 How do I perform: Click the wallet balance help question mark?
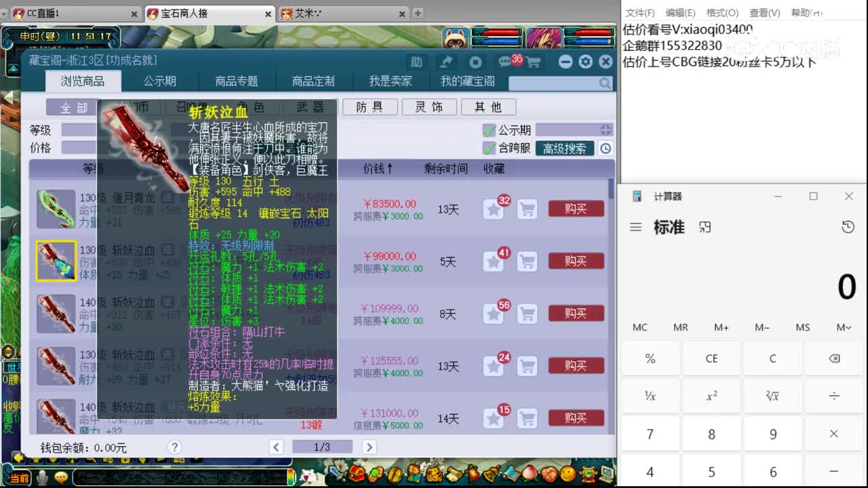(x=175, y=447)
